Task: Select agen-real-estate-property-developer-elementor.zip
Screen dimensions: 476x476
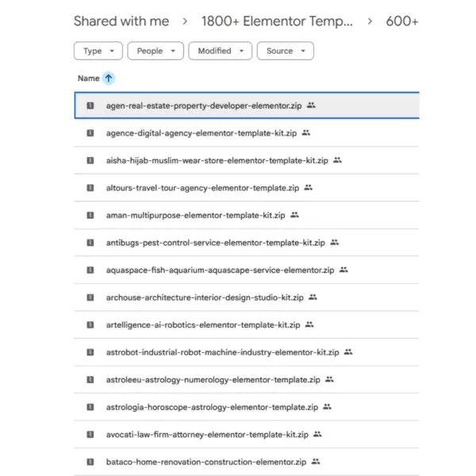Action: [x=247, y=106]
